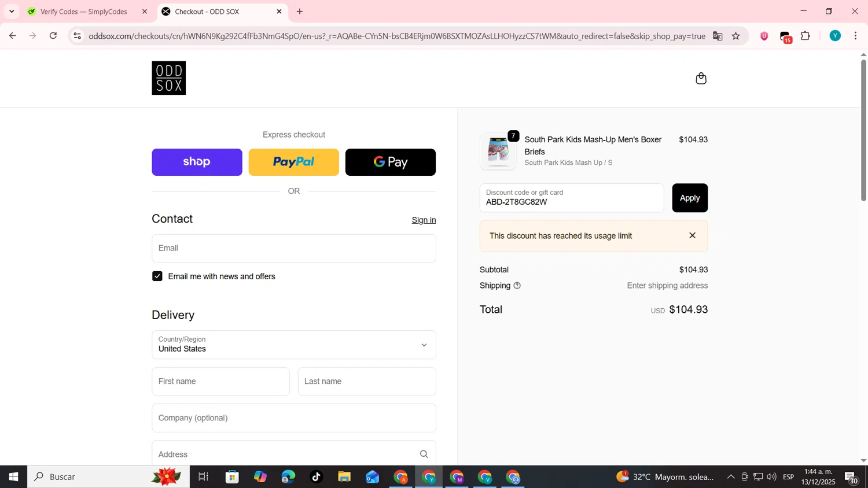The height and width of the screenshot is (488, 868).
Task: Pay with Shop express checkout
Action: [197, 162]
